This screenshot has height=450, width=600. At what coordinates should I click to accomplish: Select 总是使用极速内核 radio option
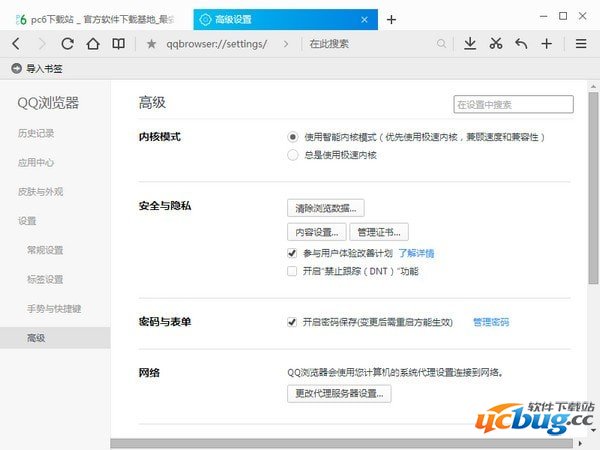(x=292, y=155)
